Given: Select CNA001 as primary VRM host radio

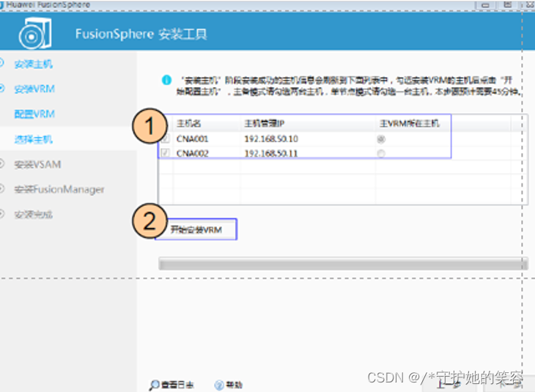Looking at the screenshot, I should [x=381, y=139].
